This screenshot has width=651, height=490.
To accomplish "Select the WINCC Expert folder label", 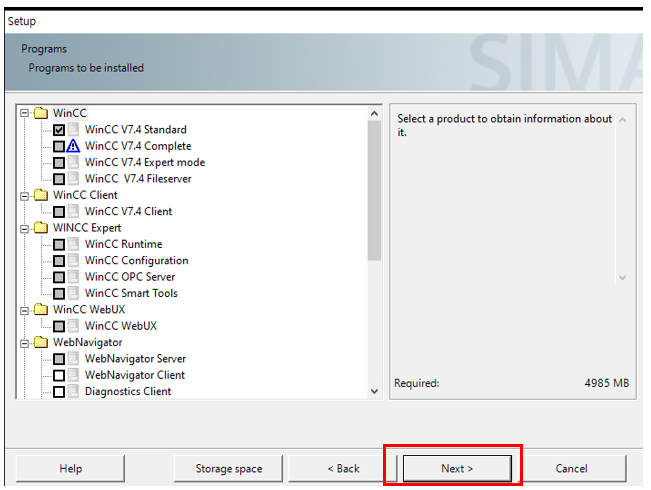I will [x=87, y=228].
